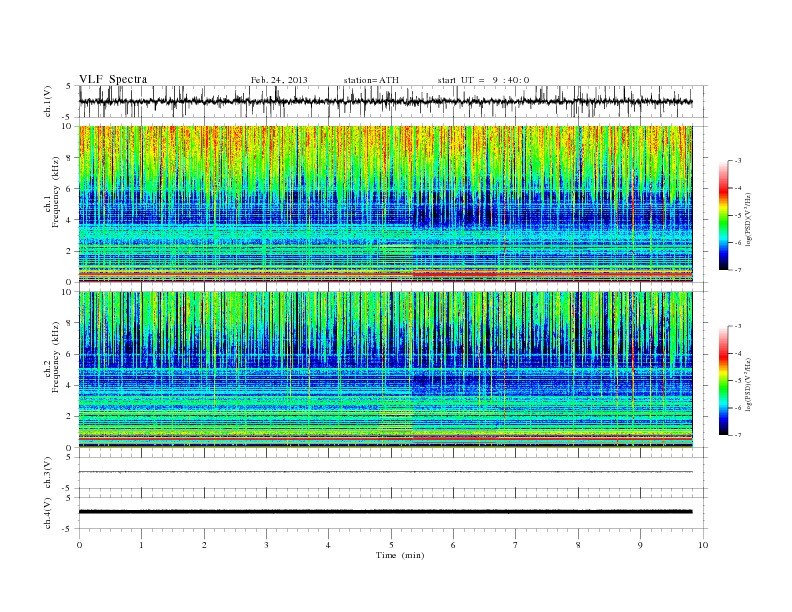Click ch.2 colorbar 'log(PSD)(V²/Hz)' label
Viewport: 792px width, 612px height.
pos(748,384)
